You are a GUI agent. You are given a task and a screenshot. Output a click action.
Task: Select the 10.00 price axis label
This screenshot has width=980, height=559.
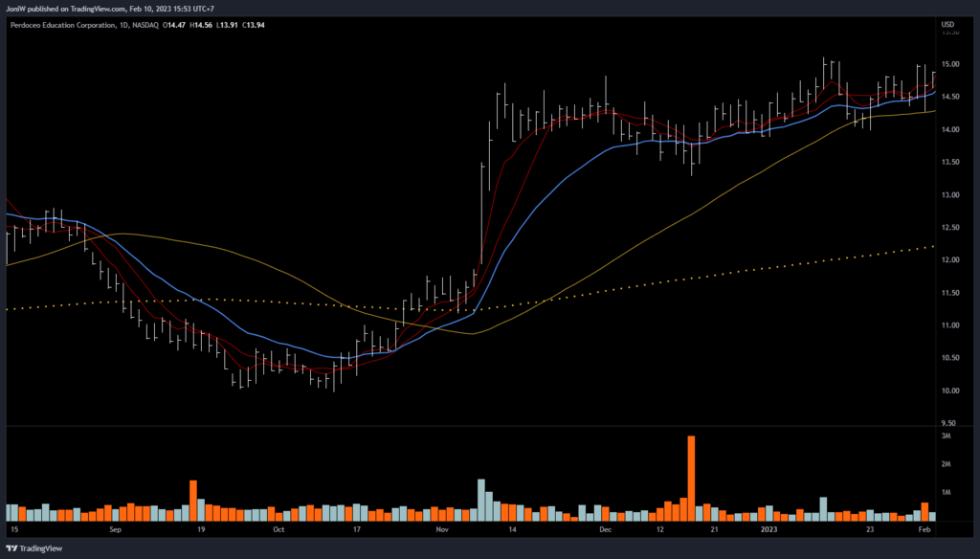(x=950, y=391)
